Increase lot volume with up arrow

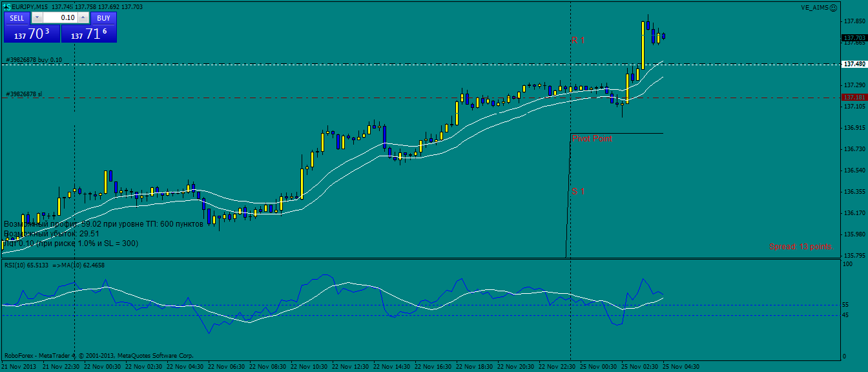[x=83, y=18]
